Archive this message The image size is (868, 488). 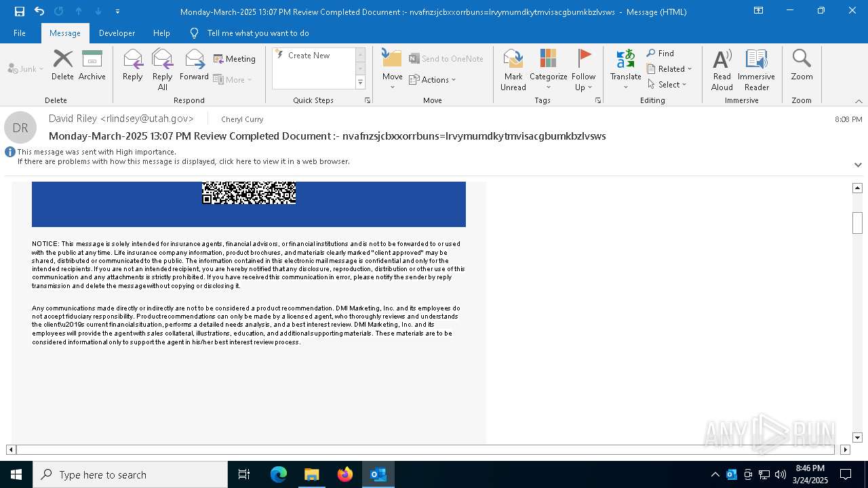pyautogui.click(x=92, y=66)
